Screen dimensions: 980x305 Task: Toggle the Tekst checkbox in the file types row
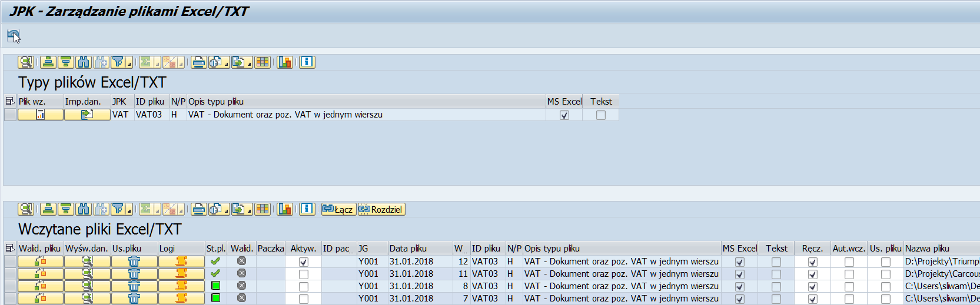coord(600,116)
